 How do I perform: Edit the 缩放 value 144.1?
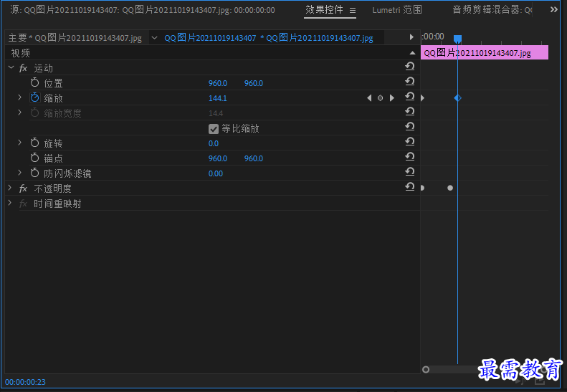pyautogui.click(x=218, y=98)
